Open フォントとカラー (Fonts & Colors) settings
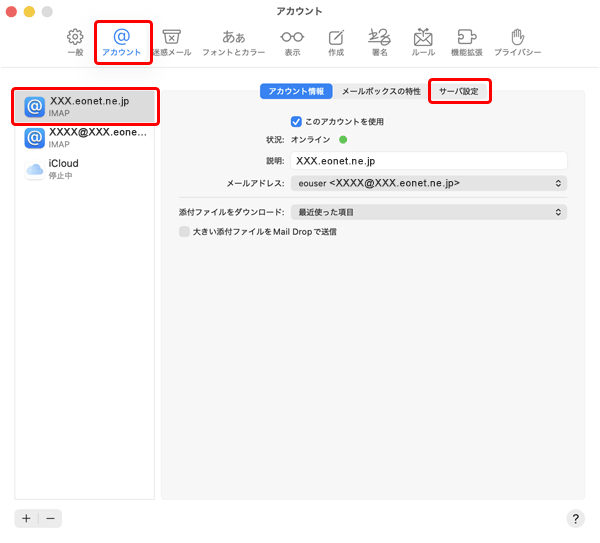Image resolution: width=600 pixels, height=543 pixels. click(x=233, y=41)
